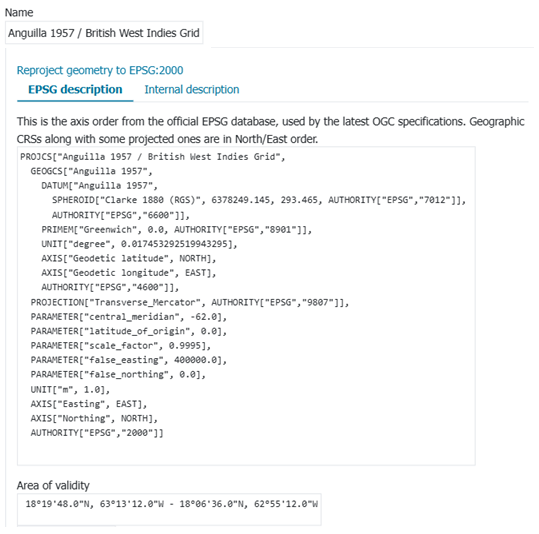The height and width of the screenshot is (534, 539).
Task: Click the SPHEROID Clarke 1880 line
Action: click(x=259, y=200)
